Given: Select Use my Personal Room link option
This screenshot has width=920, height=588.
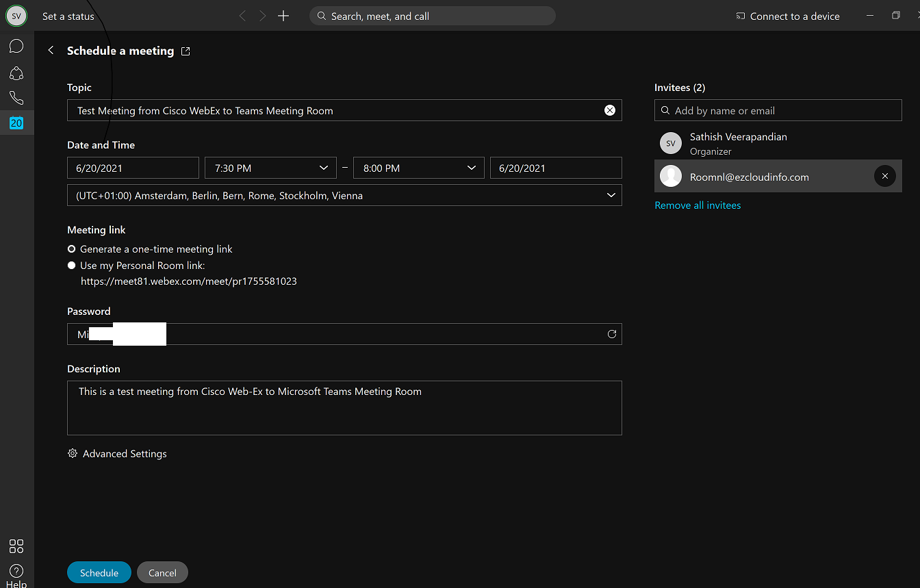Looking at the screenshot, I should (x=72, y=266).
